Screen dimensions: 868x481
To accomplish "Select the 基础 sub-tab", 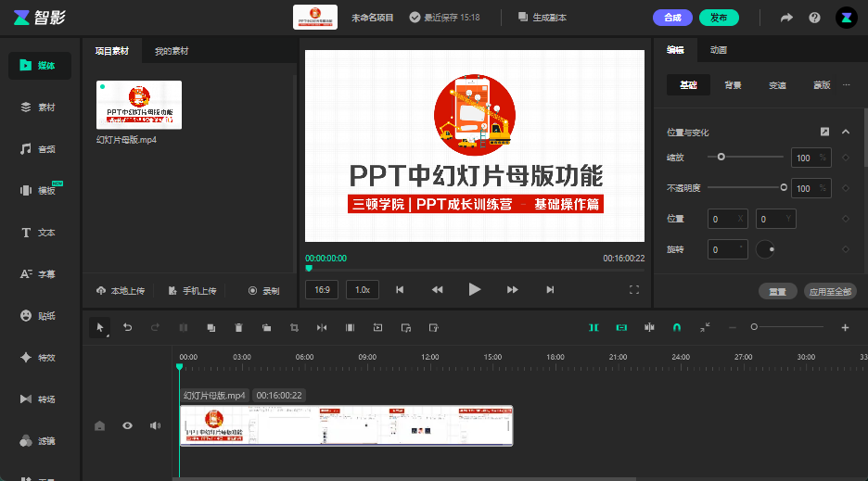I will pyautogui.click(x=688, y=84).
